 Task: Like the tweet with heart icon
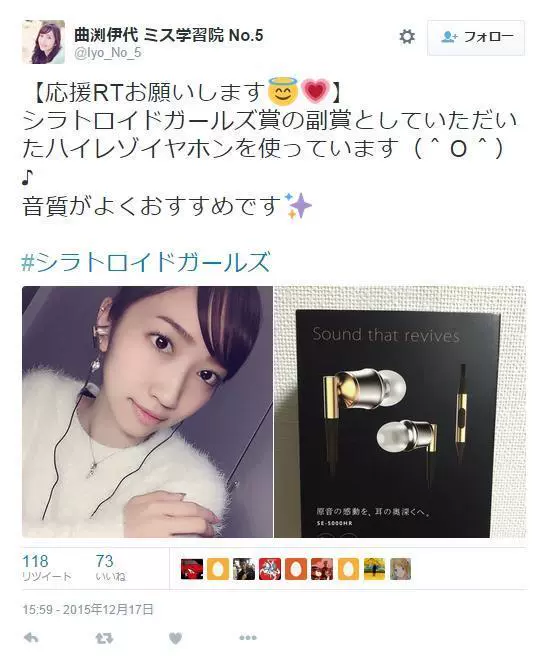point(175,638)
